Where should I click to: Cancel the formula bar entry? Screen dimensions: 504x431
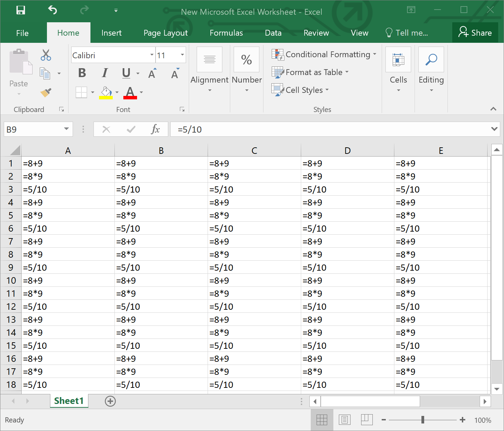click(106, 129)
